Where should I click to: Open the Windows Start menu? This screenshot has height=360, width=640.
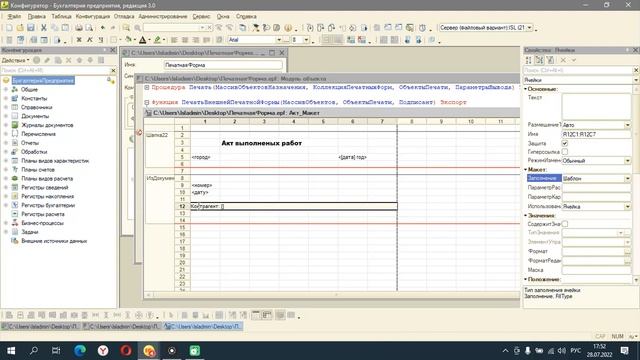tap(11, 351)
